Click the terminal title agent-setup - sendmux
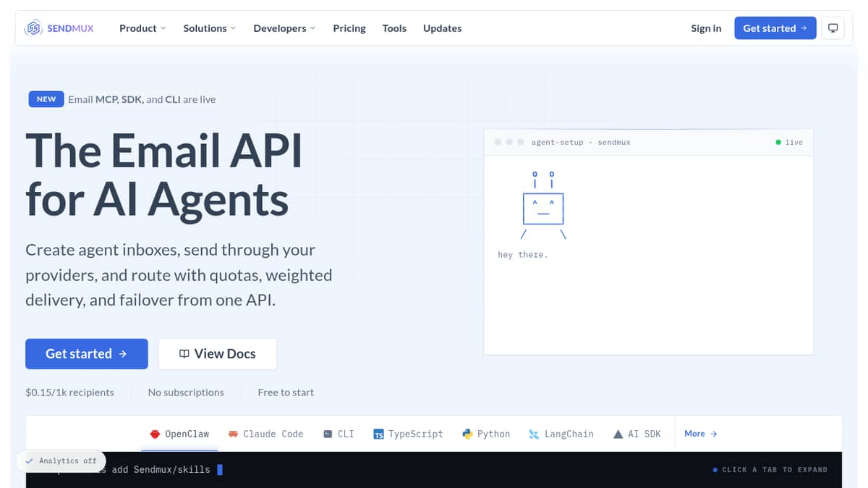 point(581,142)
